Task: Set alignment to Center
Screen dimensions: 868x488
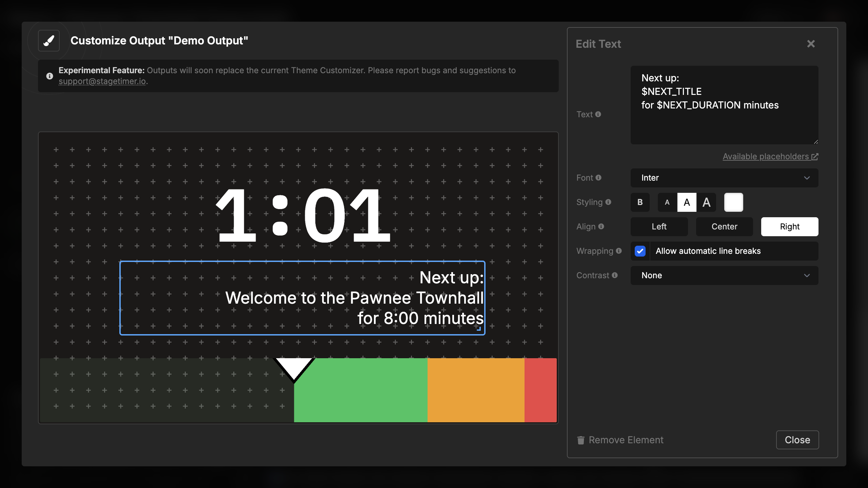Action: tap(724, 227)
